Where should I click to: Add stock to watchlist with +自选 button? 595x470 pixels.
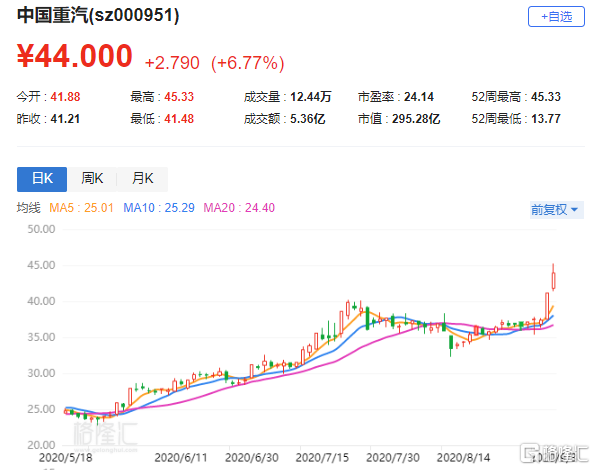click(556, 17)
